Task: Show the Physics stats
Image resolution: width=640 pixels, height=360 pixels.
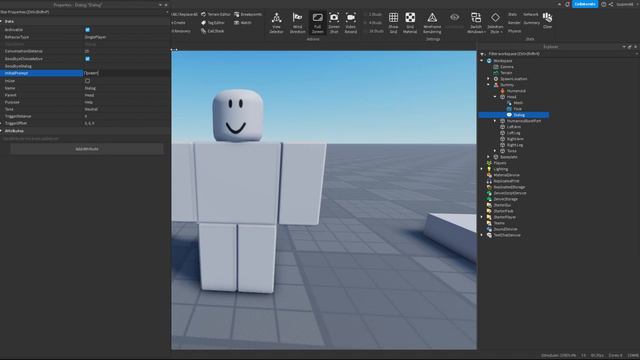Action: click(x=514, y=31)
